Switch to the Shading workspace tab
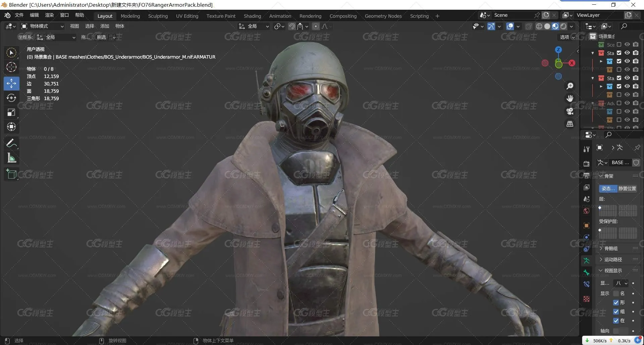The height and width of the screenshot is (345, 644). 252,16
